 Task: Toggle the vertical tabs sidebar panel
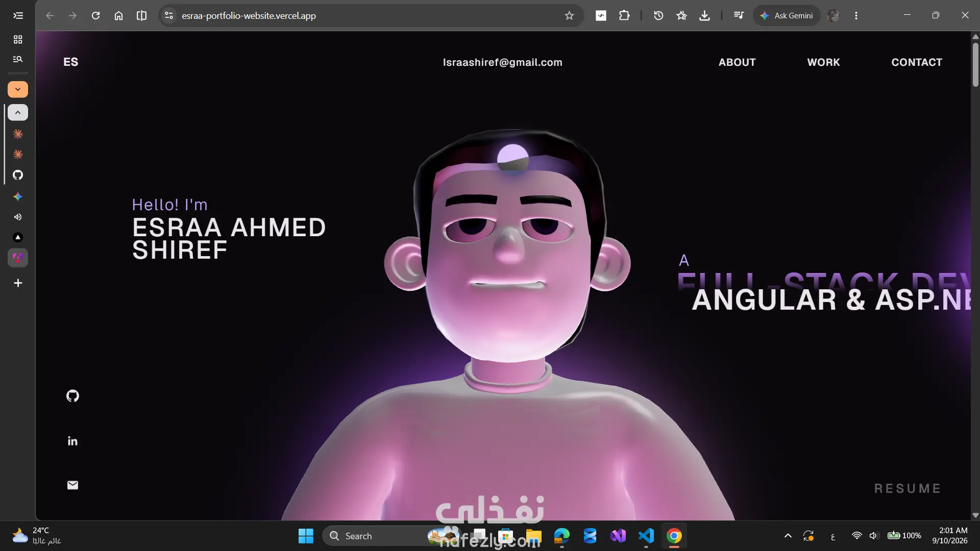click(x=18, y=16)
